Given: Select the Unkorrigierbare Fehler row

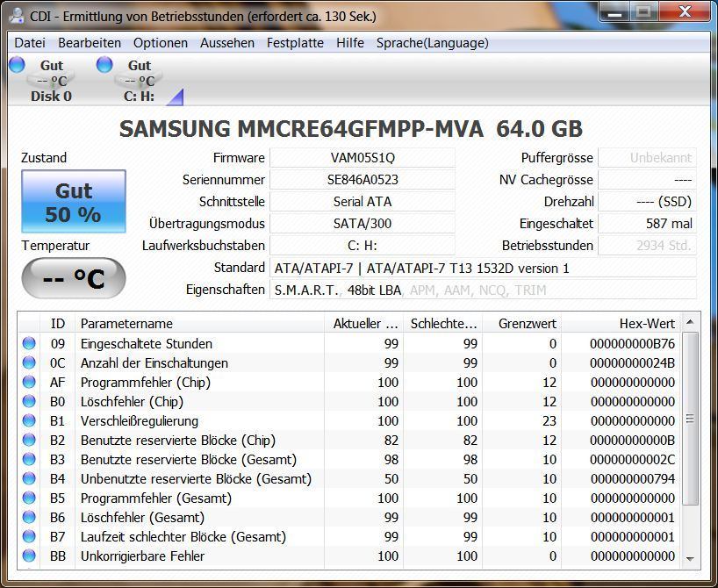Looking at the screenshot, I should (350, 556).
